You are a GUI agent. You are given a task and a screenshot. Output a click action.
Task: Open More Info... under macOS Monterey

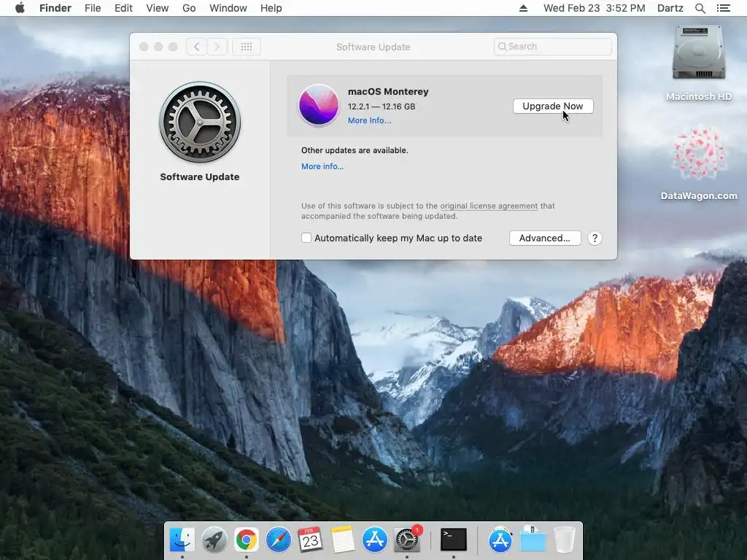[x=369, y=120]
